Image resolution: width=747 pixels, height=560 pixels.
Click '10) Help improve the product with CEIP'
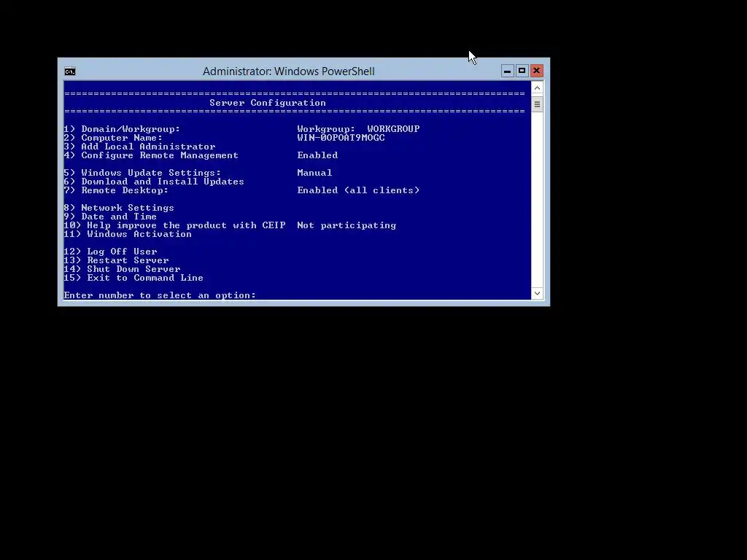click(175, 225)
